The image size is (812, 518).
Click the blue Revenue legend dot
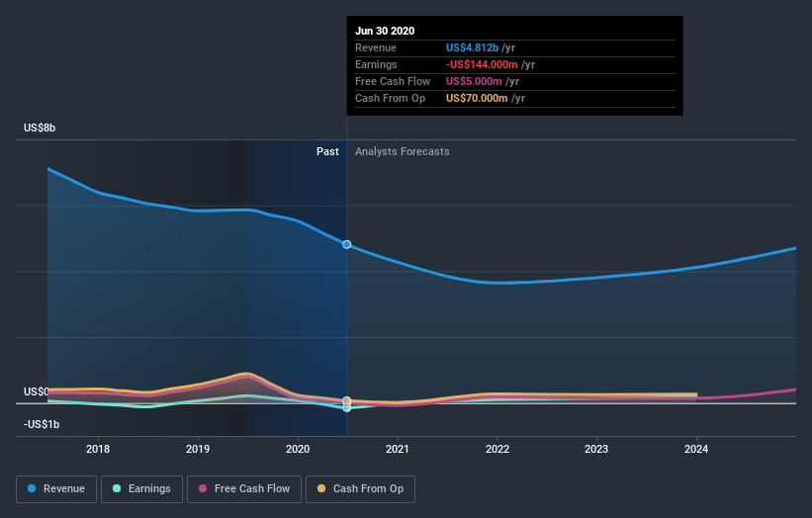coord(32,488)
